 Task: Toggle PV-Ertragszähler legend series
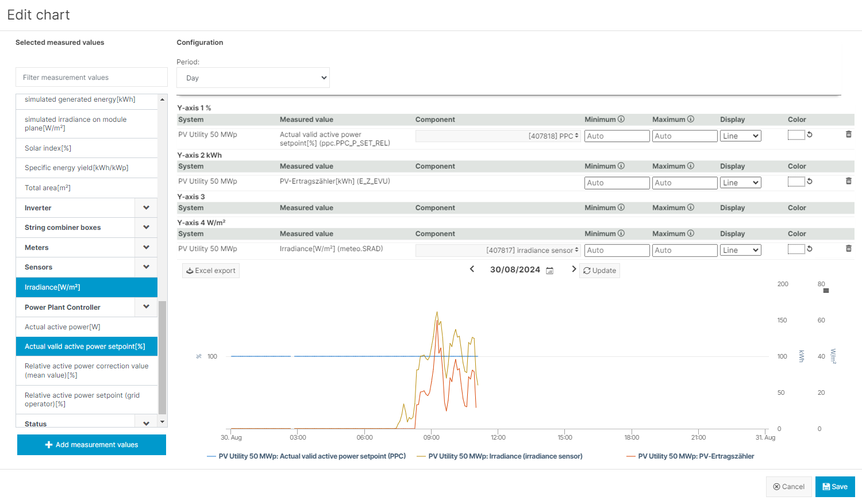[x=690, y=456]
